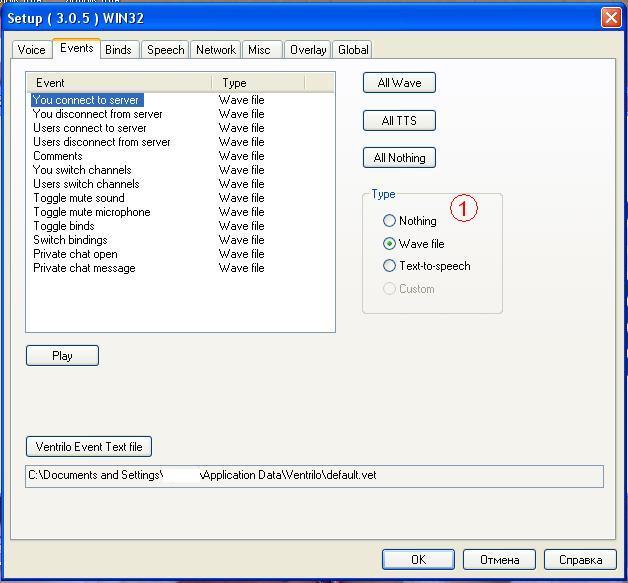
Task: Click the All Nothing button
Action: (x=399, y=158)
